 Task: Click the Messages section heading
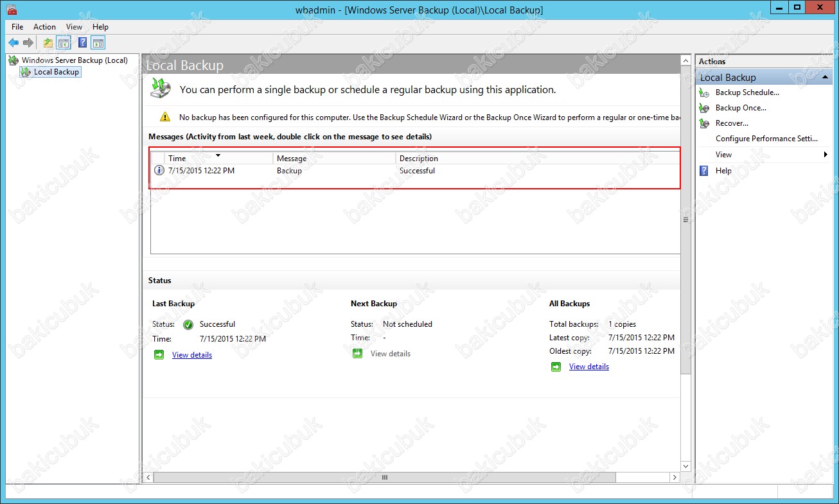[x=290, y=137]
